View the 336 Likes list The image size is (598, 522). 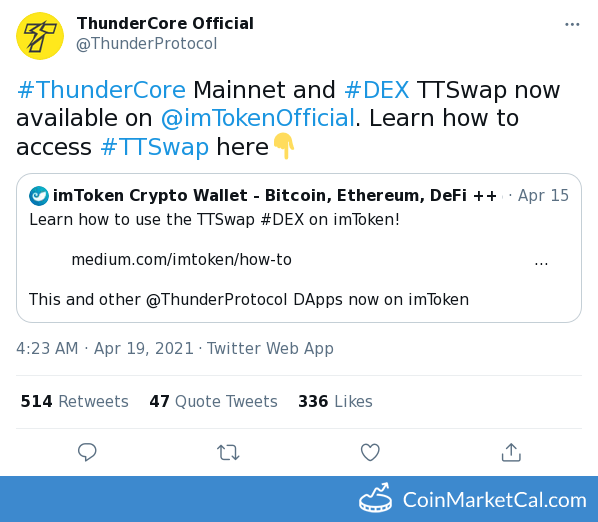point(335,402)
